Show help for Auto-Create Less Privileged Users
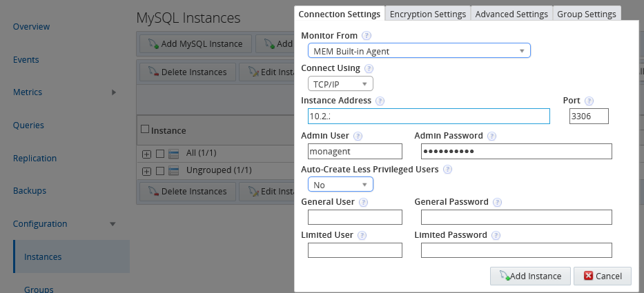 click(x=448, y=170)
